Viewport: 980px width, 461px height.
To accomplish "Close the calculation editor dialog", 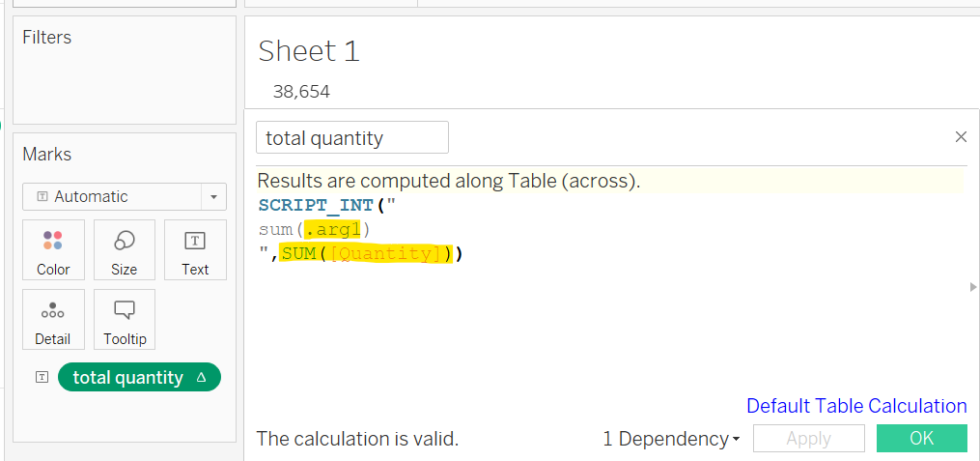I will click(961, 137).
